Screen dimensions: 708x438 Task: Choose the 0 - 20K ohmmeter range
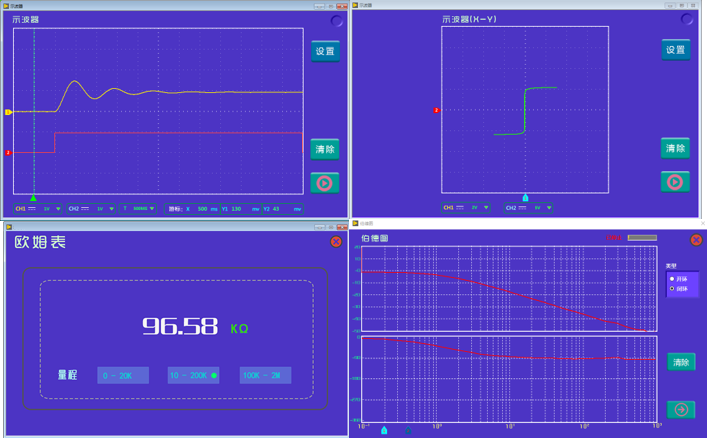click(x=123, y=375)
